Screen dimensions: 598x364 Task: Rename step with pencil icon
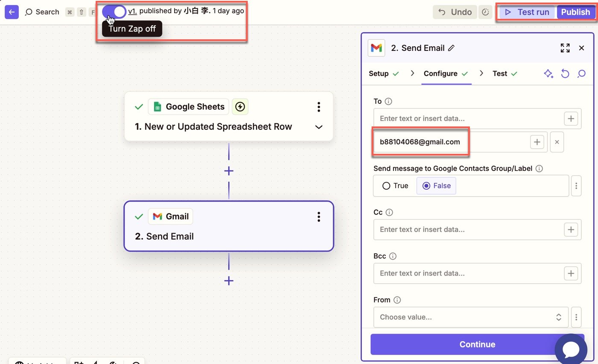451,48
